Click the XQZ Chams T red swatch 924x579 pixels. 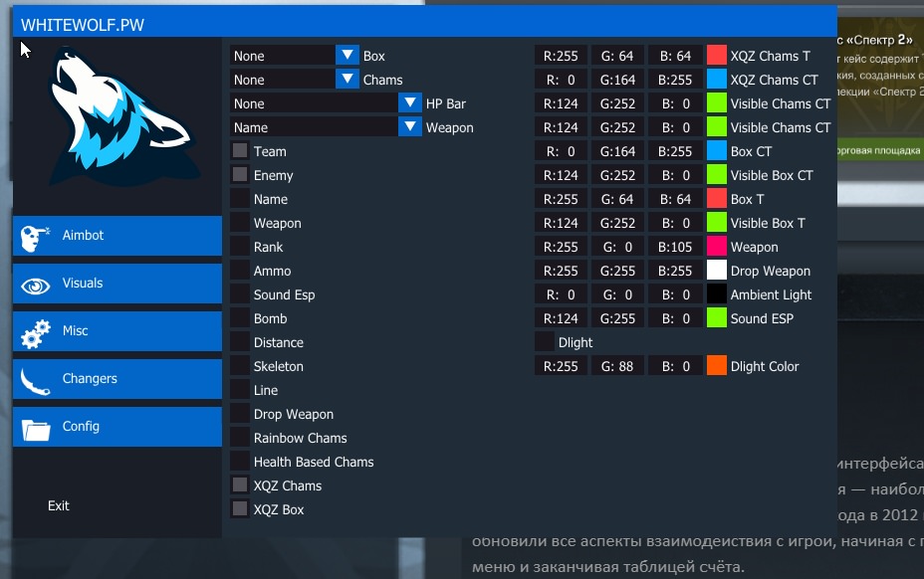tap(717, 56)
